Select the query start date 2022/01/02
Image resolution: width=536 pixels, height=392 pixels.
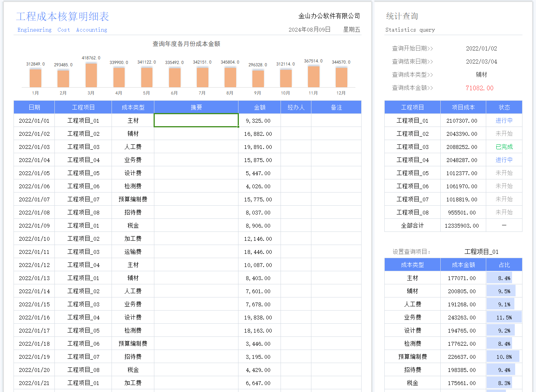(x=481, y=48)
